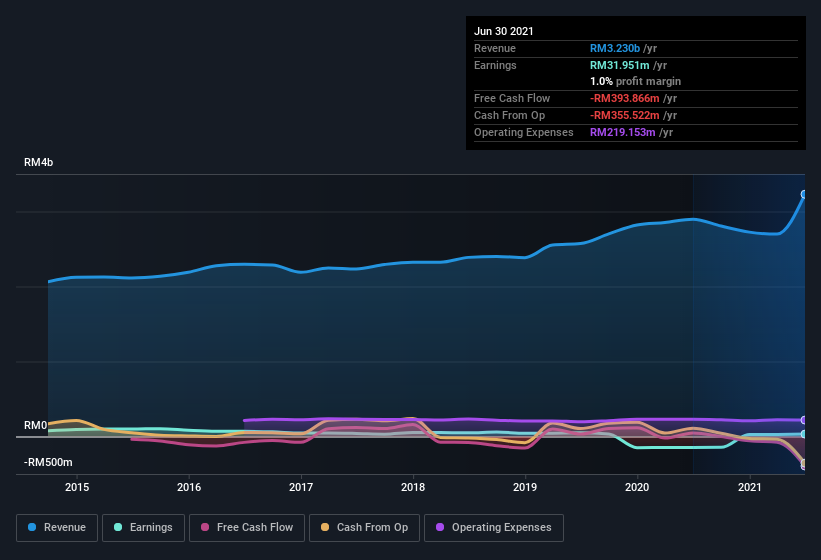
Task: Toggle the Revenue legend button
Action: (x=57, y=528)
